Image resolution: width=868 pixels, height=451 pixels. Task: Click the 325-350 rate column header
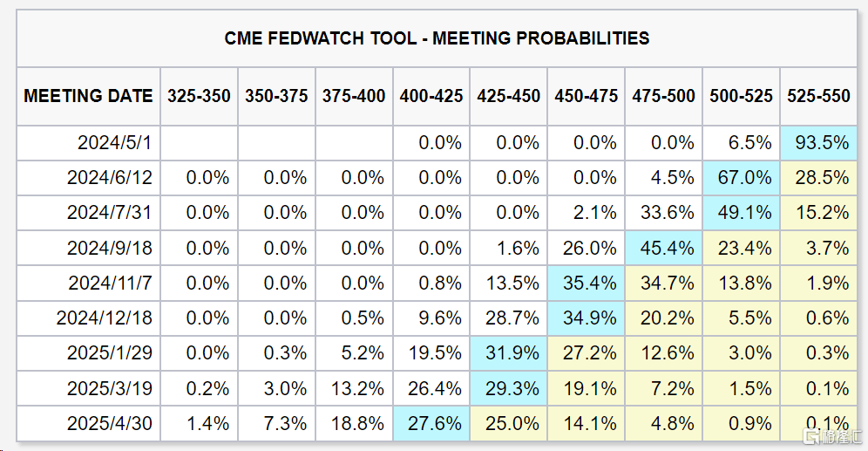tap(200, 96)
